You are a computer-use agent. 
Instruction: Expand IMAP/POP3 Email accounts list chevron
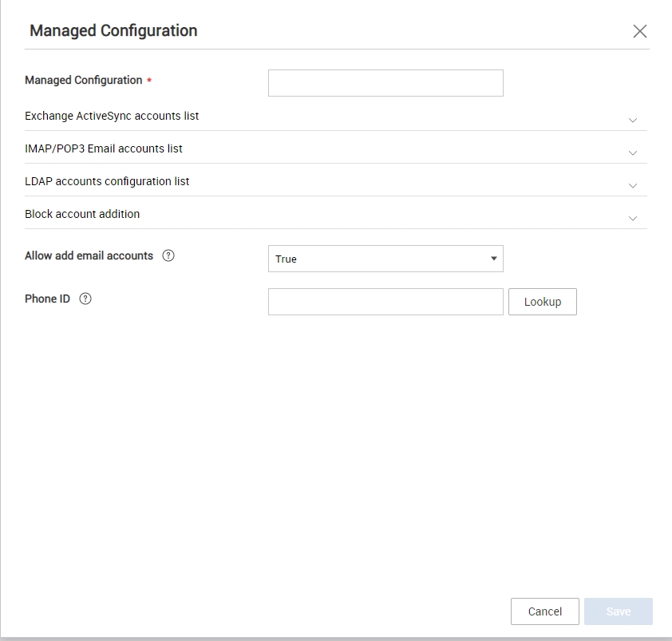633,152
